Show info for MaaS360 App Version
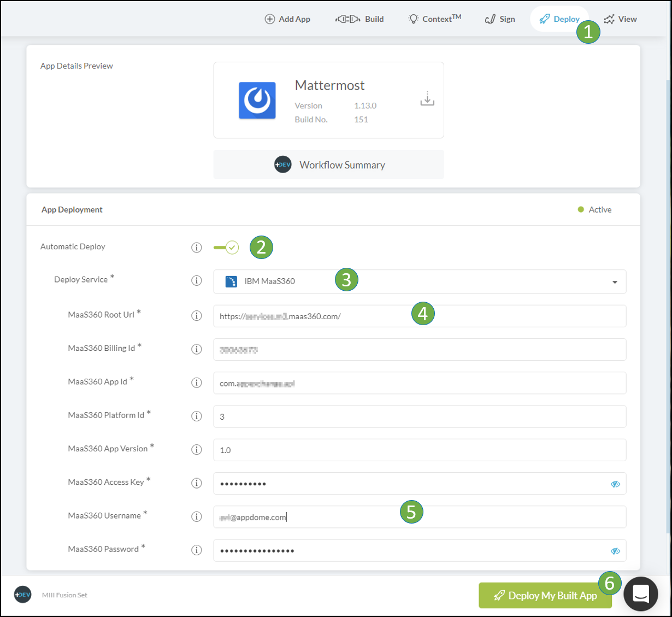The height and width of the screenshot is (617, 672). [197, 450]
